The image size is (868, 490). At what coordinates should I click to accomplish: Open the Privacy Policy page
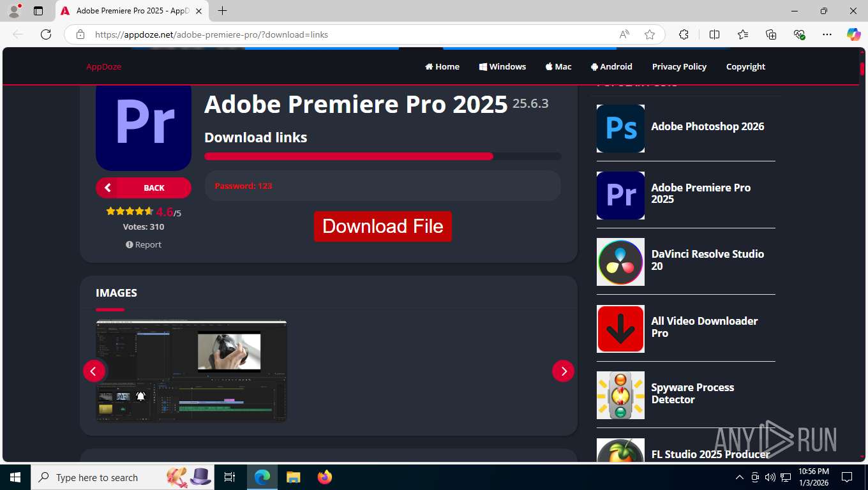679,66
